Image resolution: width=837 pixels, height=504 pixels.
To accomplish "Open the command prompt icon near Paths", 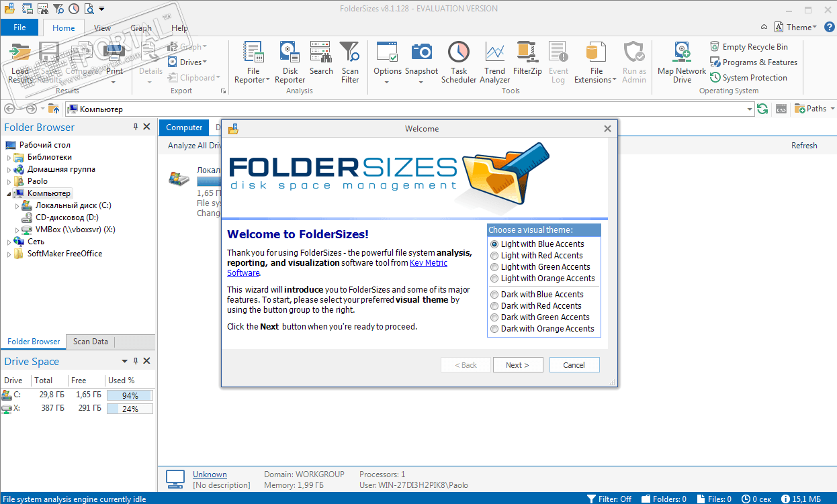I will pyautogui.click(x=781, y=109).
